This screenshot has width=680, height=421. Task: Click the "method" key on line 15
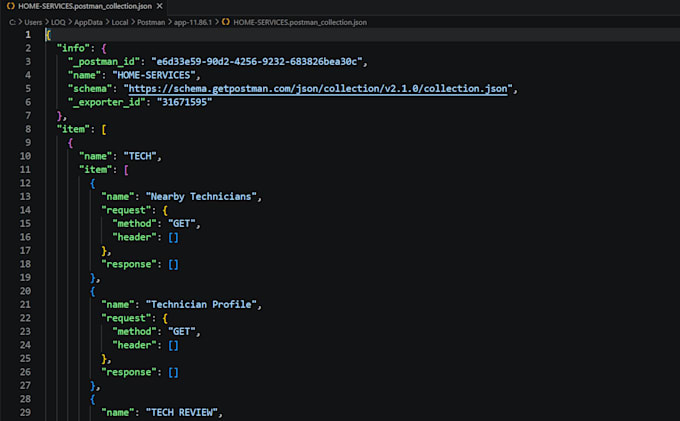click(x=134, y=224)
